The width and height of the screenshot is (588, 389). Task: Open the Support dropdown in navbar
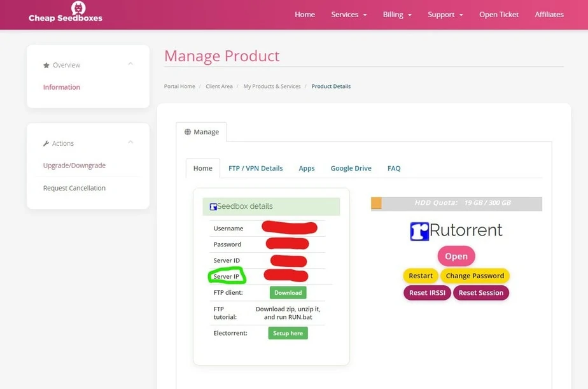point(445,15)
